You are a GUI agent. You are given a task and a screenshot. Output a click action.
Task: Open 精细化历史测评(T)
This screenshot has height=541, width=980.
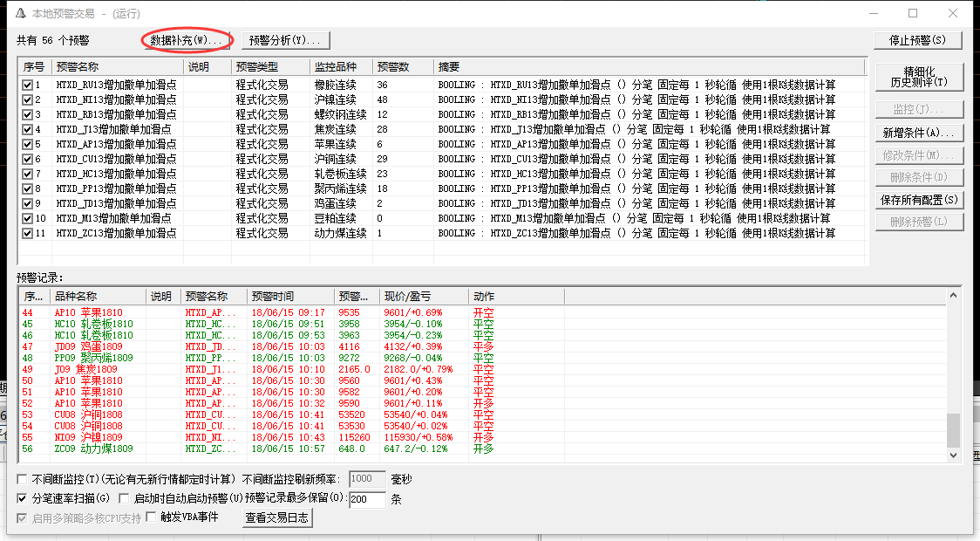918,77
